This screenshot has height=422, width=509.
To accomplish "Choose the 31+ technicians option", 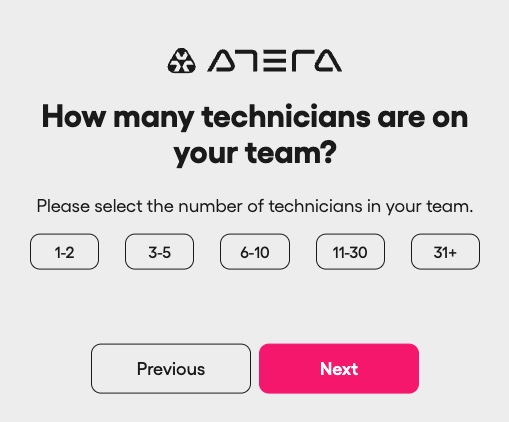I will click(445, 252).
